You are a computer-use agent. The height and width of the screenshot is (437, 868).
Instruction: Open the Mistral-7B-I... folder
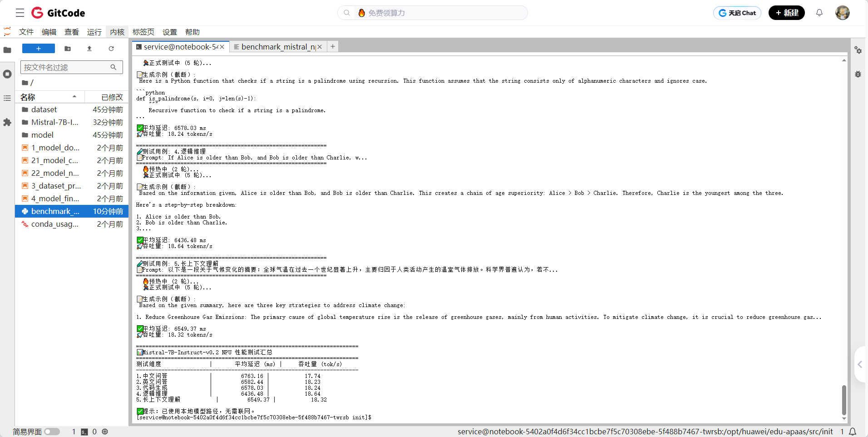[x=72, y=122]
